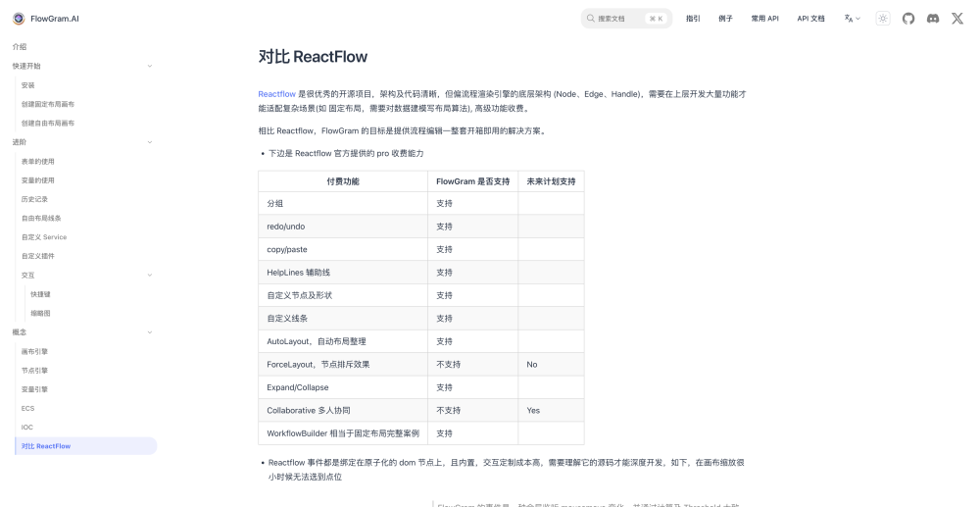Open 自定义 Service sidebar page
The width and height of the screenshot is (980, 507).
(44, 237)
